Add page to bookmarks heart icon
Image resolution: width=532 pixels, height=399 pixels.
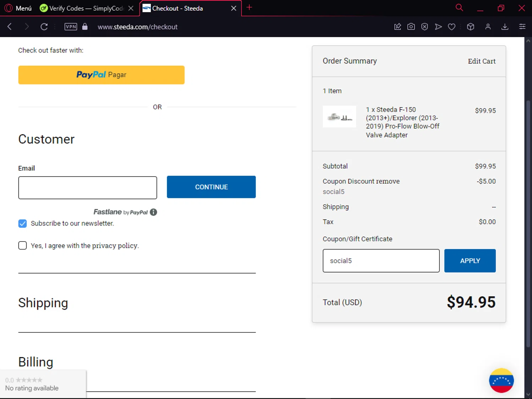click(451, 27)
